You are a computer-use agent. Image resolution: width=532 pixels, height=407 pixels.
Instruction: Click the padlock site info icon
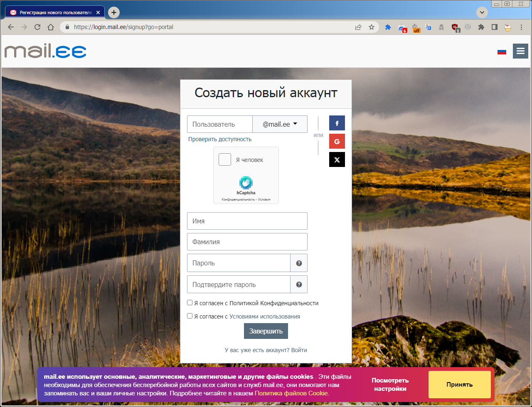point(67,27)
